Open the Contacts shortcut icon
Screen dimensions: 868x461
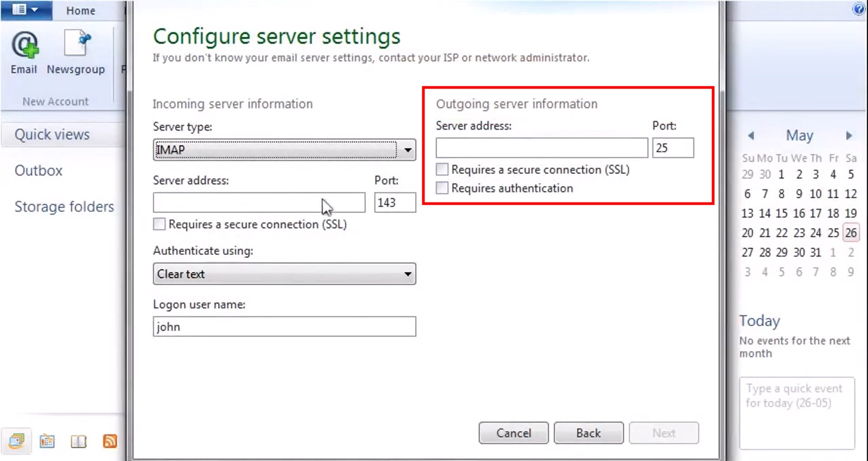pyautogui.click(x=78, y=441)
